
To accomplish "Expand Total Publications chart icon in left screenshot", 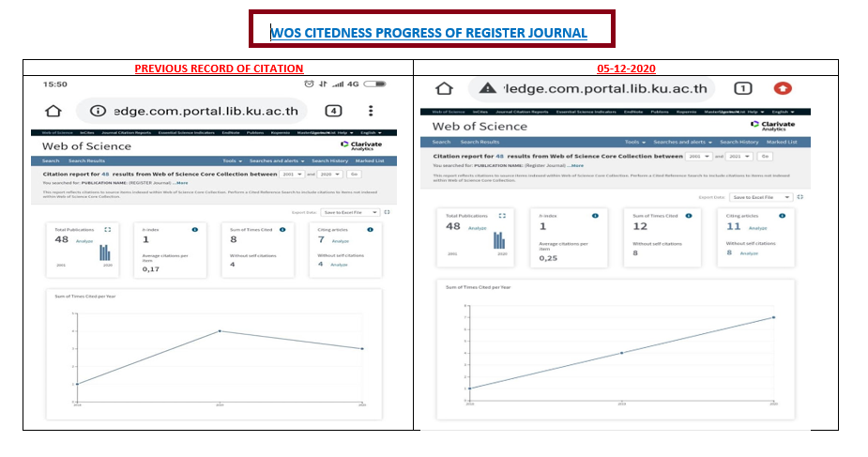I will click(x=107, y=230).
